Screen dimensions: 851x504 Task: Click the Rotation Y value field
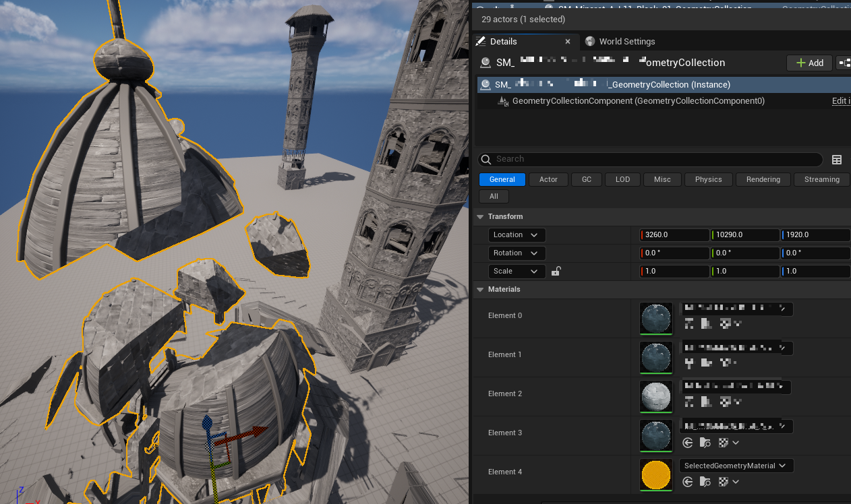click(x=745, y=253)
